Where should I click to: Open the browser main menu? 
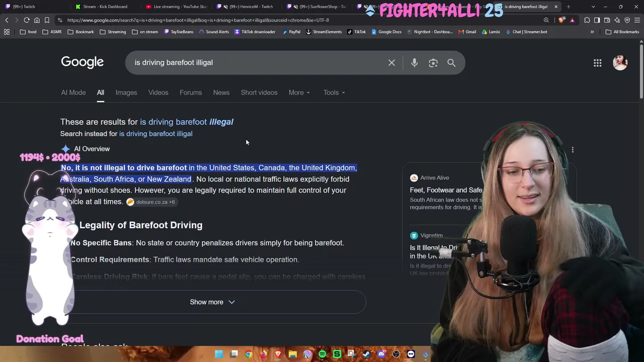(637, 20)
